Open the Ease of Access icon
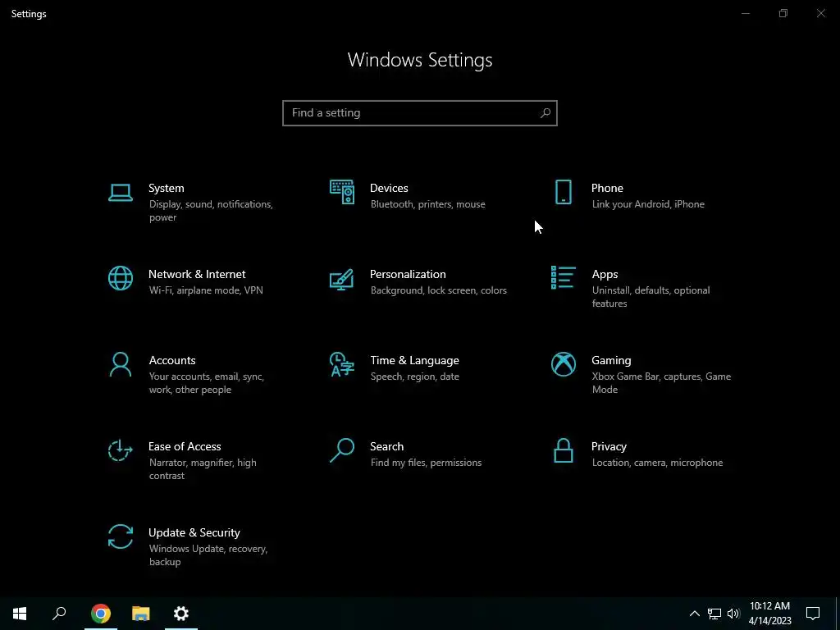This screenshot has width=840, height=630. click(120, 450)
